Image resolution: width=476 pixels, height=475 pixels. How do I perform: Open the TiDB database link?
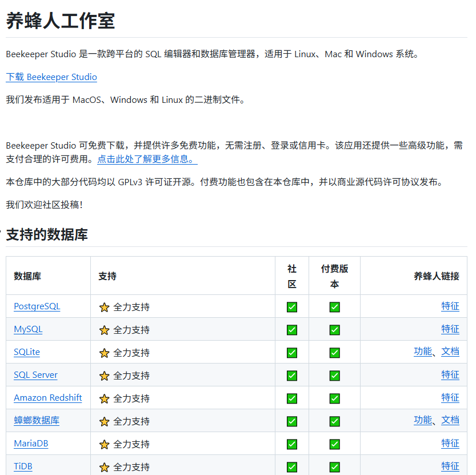click(23, 466)
